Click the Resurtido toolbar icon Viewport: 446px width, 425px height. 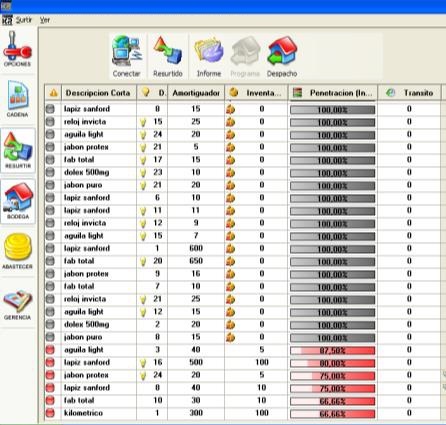click(168, 56)
